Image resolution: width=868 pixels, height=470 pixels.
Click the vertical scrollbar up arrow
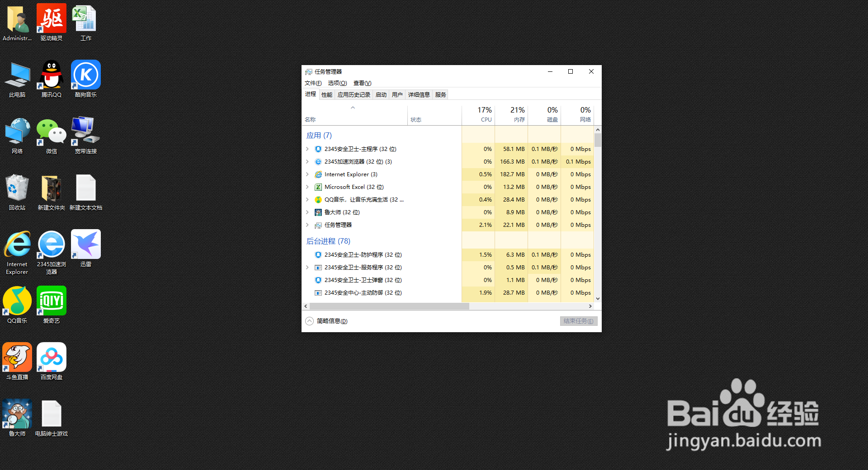point(598,130)
